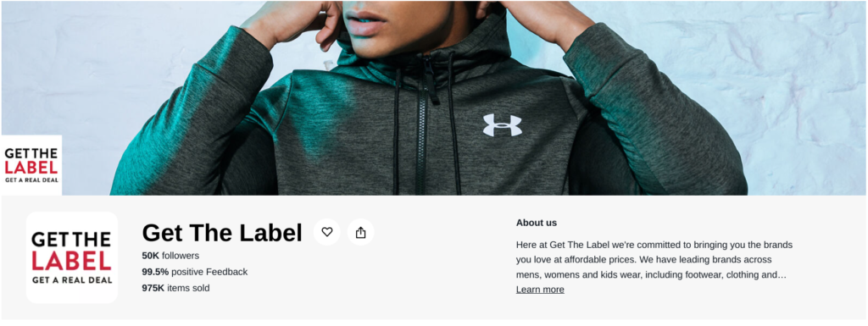Click the Get The Label store title
868x326 pixels.
[222, 233]
